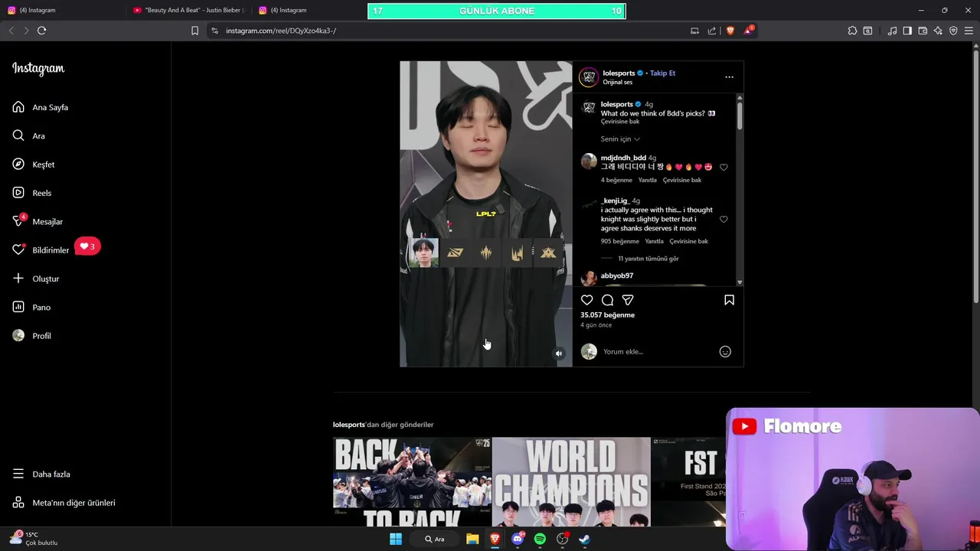Open the emoji picker in comment box

(x=725, y=351)
